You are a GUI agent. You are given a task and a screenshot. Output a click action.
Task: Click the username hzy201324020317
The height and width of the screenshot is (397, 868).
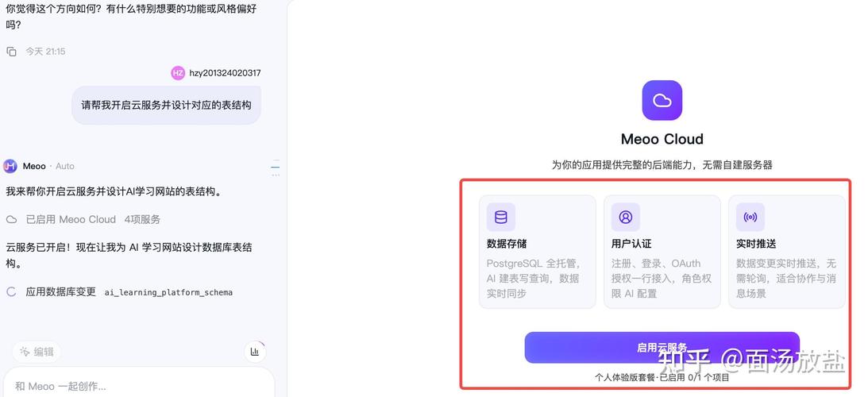[x=225, y=73]
